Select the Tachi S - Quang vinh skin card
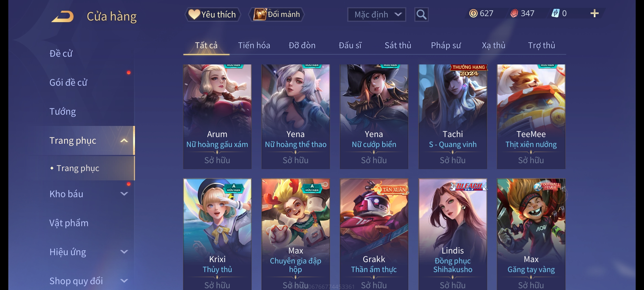The width and height of the screenshot is (644, 290). click(453, 117)
